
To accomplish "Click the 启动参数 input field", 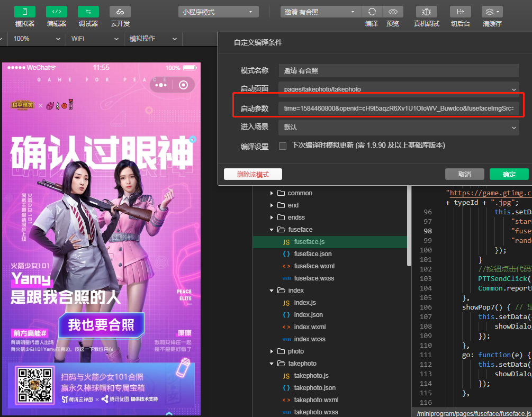I will click(399, 108).
